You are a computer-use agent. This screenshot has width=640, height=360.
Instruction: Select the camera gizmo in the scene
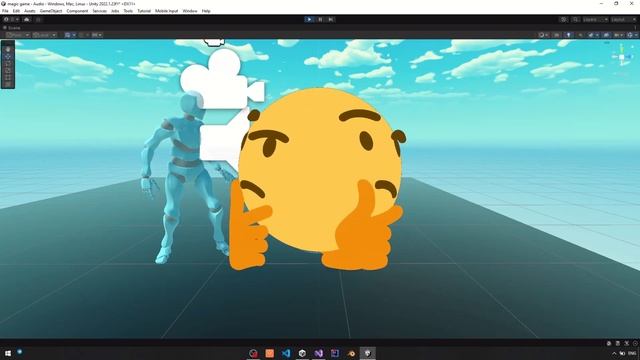coord(222,79)
